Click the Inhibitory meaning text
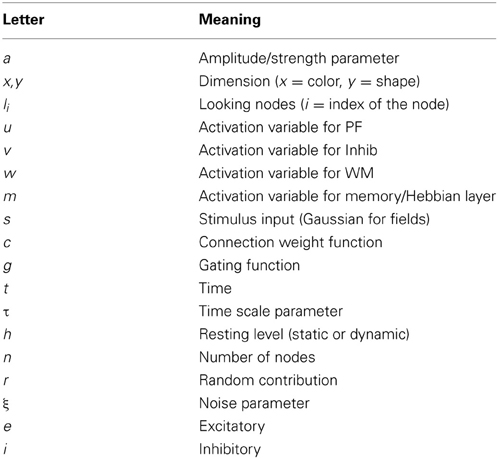 click(x=230, y=449)
